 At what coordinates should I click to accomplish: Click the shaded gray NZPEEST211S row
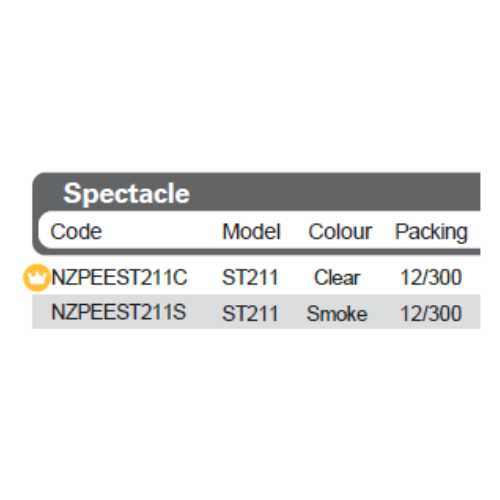256,312
